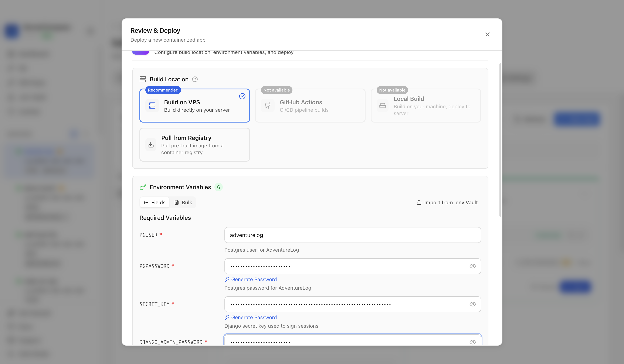Viewport: 624px width, 364px height.
Task: Click Import from .env Vault
Action: pyautogui.click(x=447, y=202)
